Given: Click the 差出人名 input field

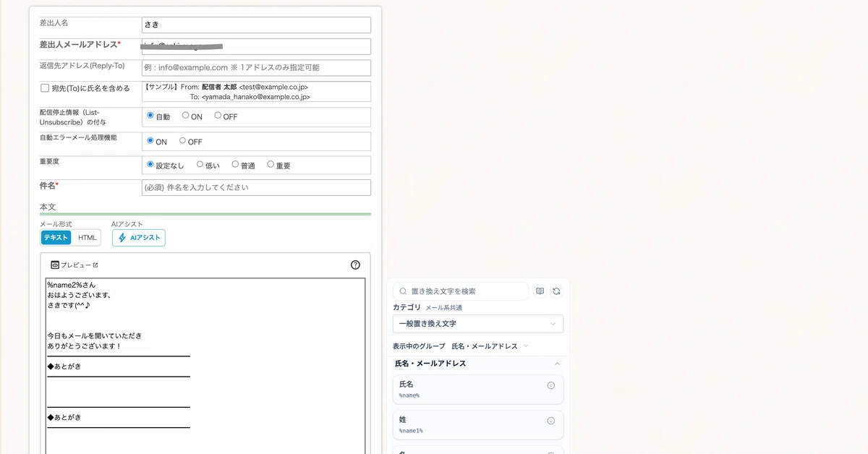Looking at the screenshot, I should pyautogui.click(x=256, y=25).
